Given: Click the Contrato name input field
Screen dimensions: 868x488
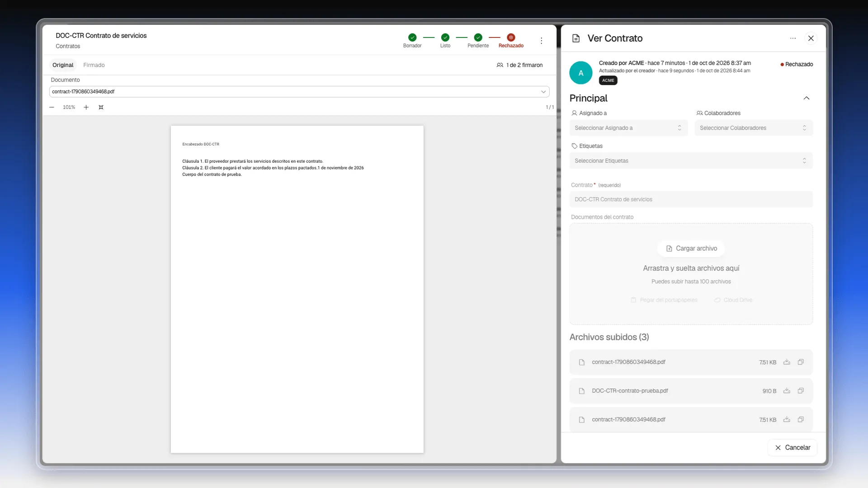Looking at the screenshot, I should [x=691, y=199].
